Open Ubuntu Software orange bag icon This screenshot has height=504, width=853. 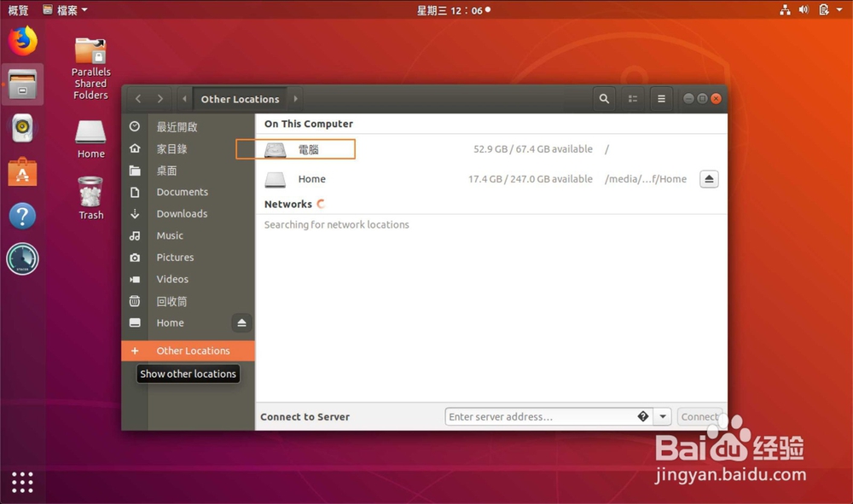[22, 171]
